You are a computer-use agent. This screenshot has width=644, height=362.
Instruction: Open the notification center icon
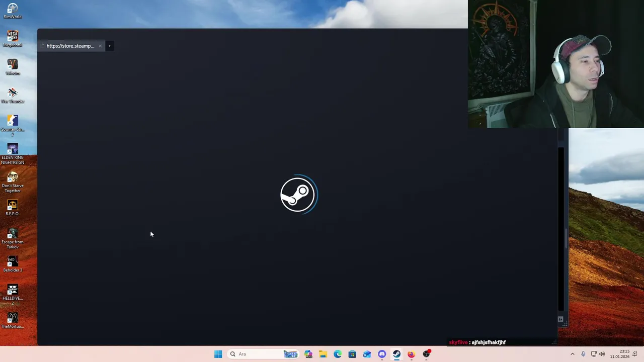(635, 354)
